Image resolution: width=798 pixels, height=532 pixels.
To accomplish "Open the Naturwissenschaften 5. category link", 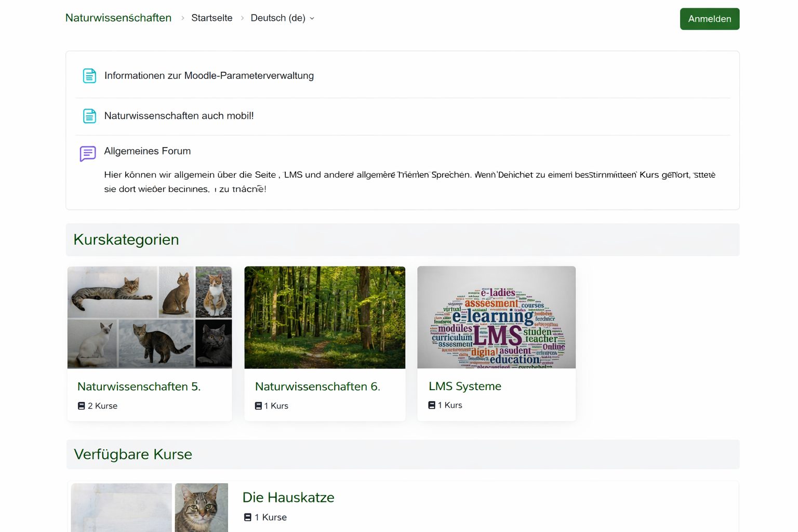I will point(139,387).
